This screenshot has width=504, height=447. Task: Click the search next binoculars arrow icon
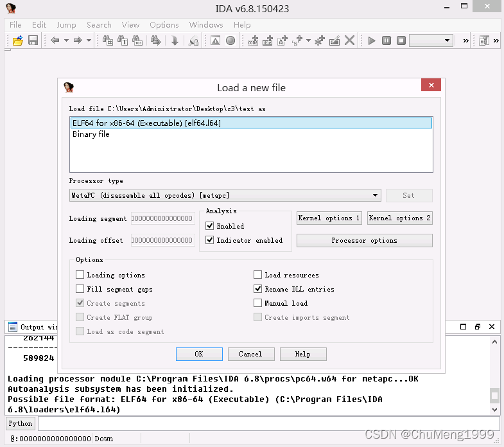(x=156, y=40)
